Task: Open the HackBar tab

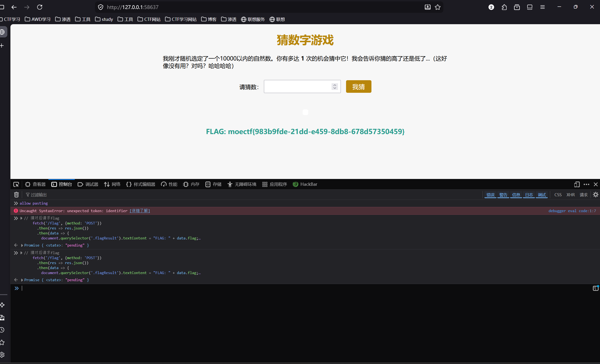Action: pyautogui.click(x=305, y=184)
